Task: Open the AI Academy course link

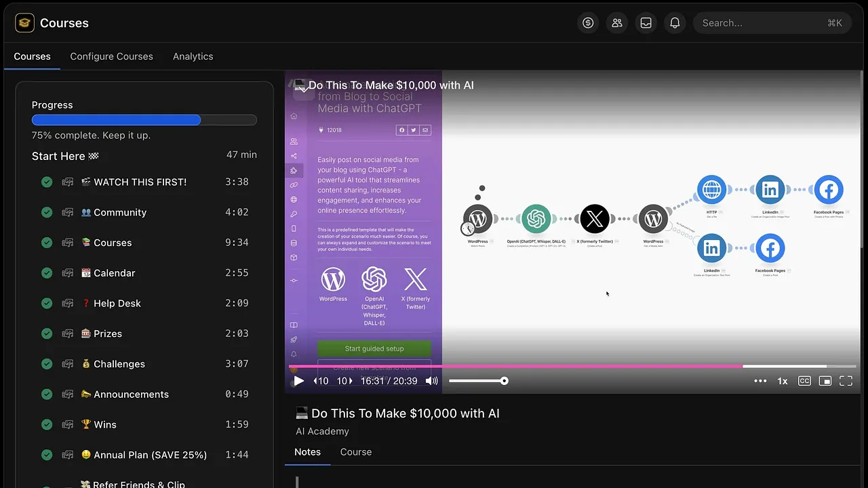Action: point(322,431)
